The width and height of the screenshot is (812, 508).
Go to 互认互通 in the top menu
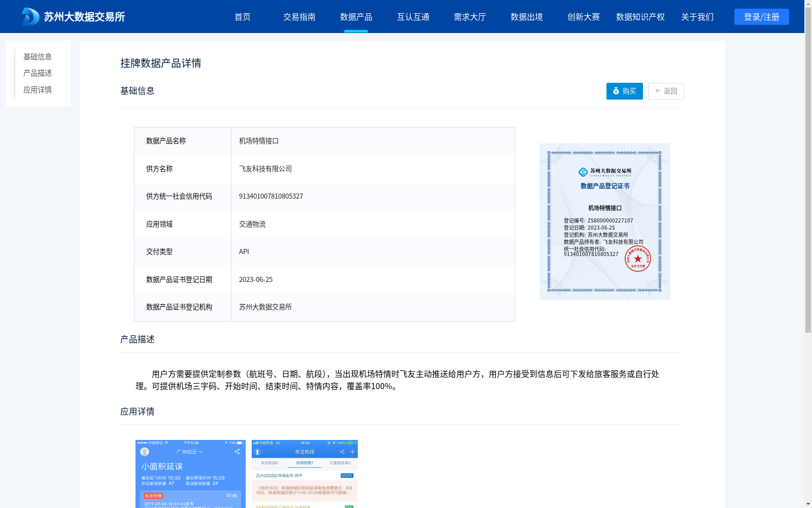(413, 17)
